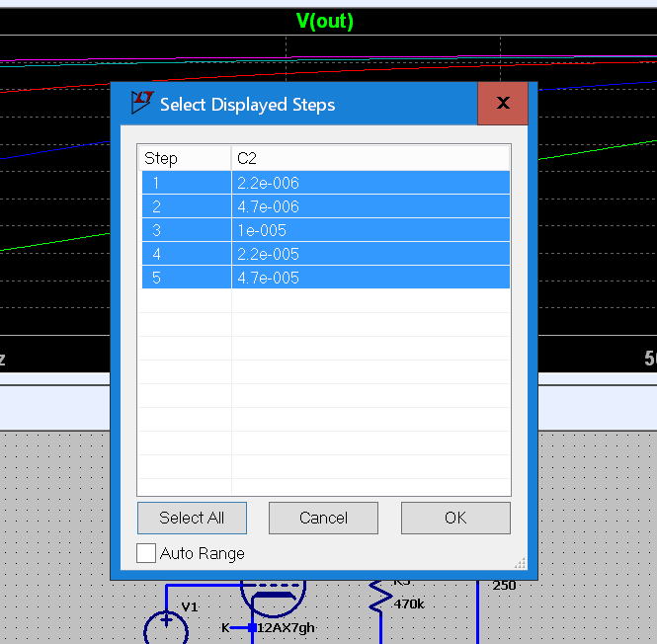Click the Cancel button

point(323,518)
